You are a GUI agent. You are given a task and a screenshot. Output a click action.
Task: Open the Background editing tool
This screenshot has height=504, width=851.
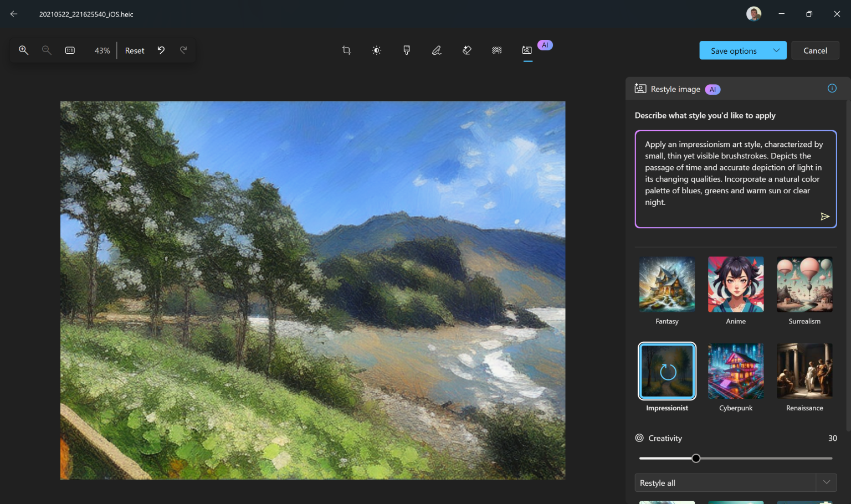[x=497, y=50]
